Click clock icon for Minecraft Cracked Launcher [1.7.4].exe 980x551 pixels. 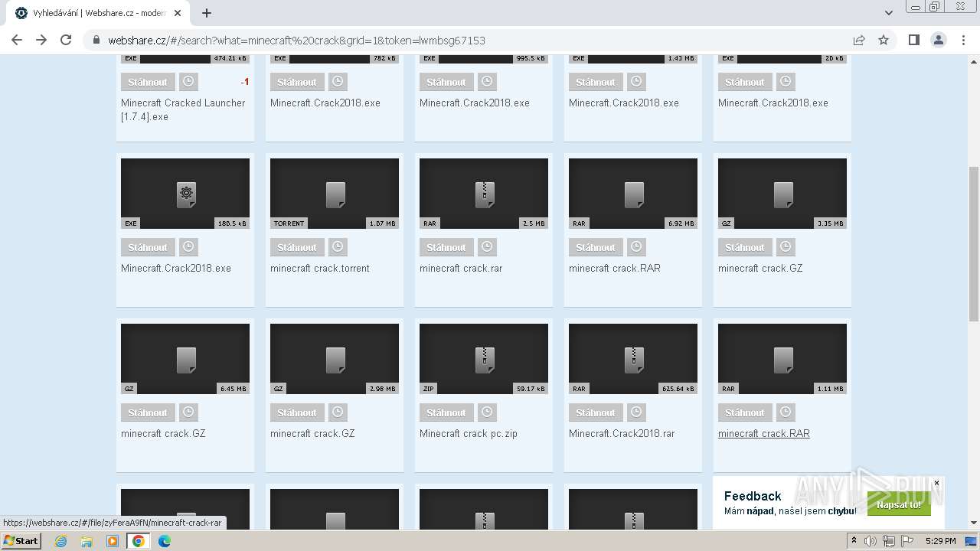(188, 82)
